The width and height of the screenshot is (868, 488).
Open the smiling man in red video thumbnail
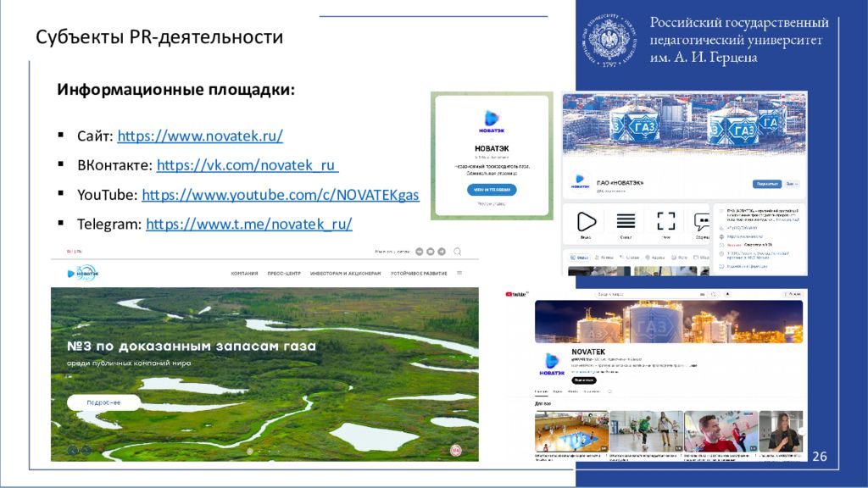pyautogui.click(x=721, y=431)
